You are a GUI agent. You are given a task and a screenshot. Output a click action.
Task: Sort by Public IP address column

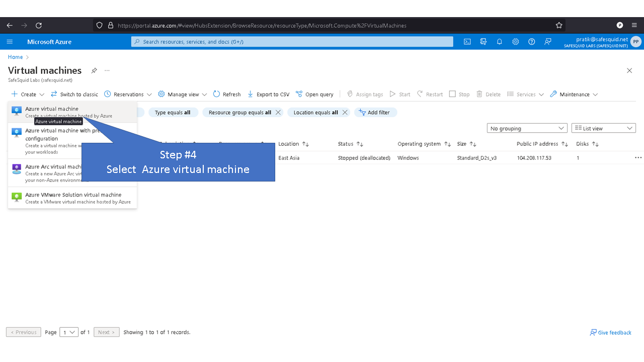(x=542, y=144)
